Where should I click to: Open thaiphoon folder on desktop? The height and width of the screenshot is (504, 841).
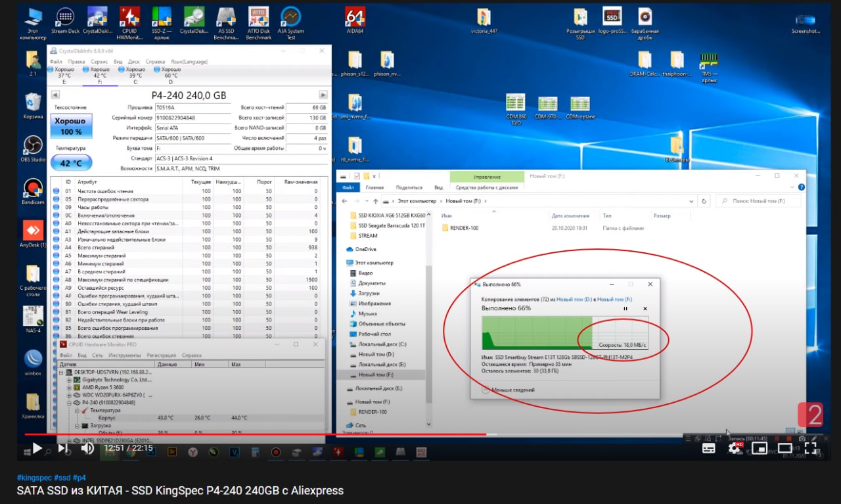(677, 64)
